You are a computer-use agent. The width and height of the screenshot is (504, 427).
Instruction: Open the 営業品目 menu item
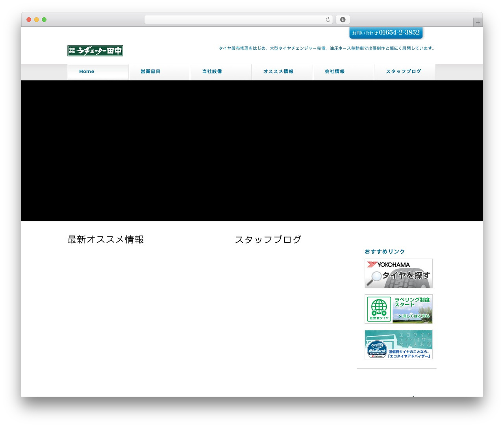click(x=159, y=72)
